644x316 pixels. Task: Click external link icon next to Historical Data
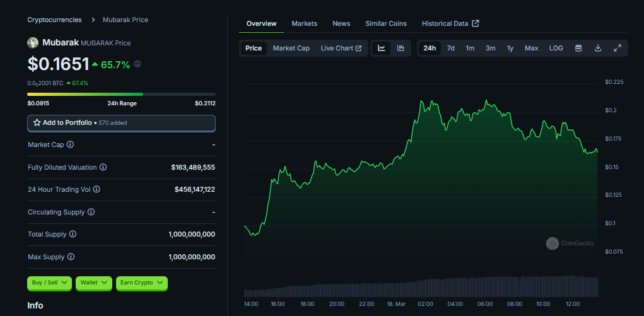pos(475,23)
